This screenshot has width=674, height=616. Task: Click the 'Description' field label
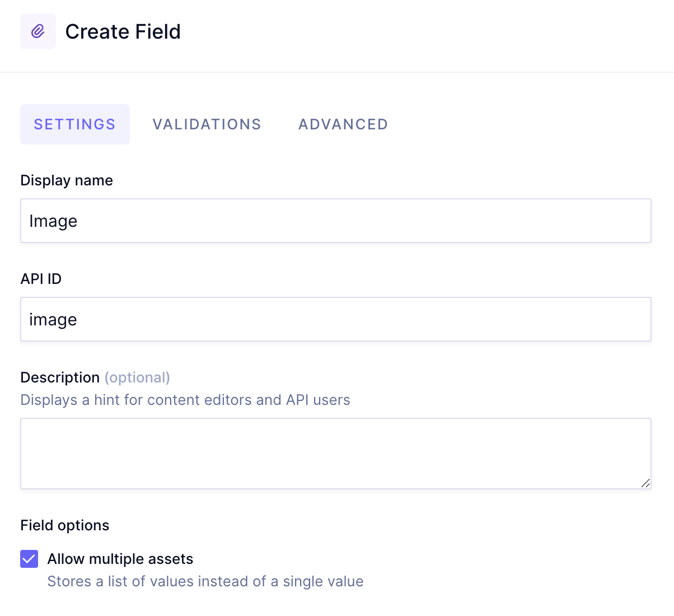[60, 377]
